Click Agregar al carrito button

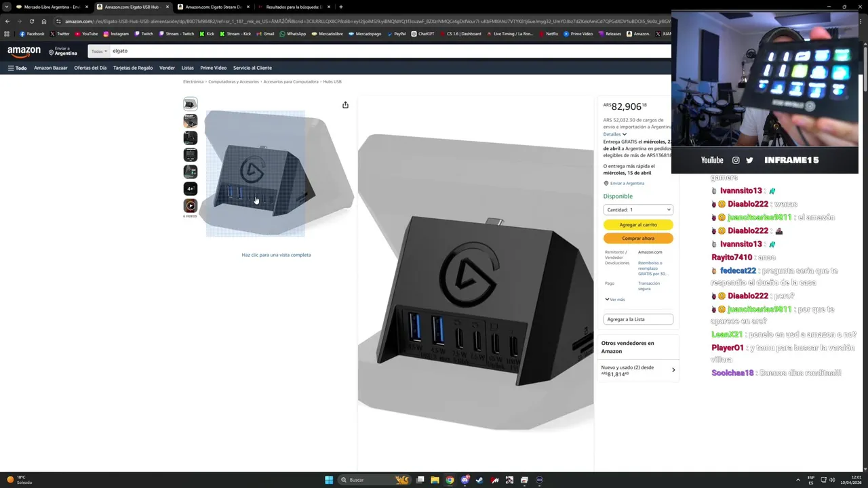[638, 224]
